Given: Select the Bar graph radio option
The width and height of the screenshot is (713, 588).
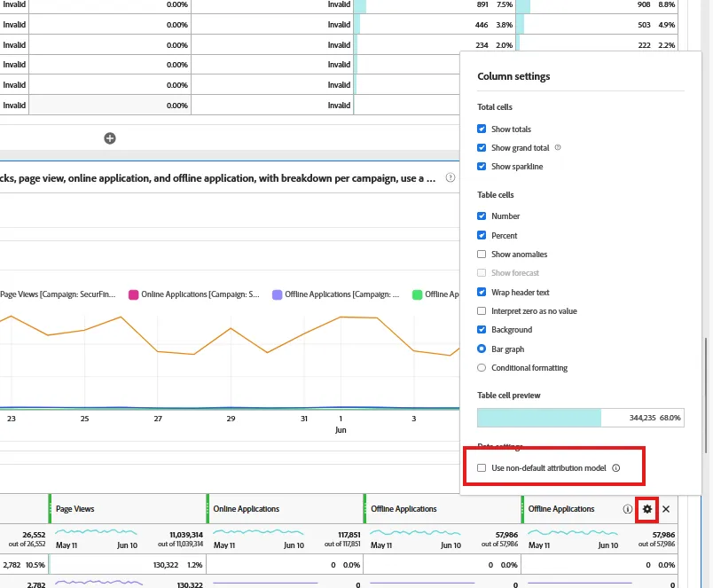Looking at the screenshot, I should pos(482,349).
